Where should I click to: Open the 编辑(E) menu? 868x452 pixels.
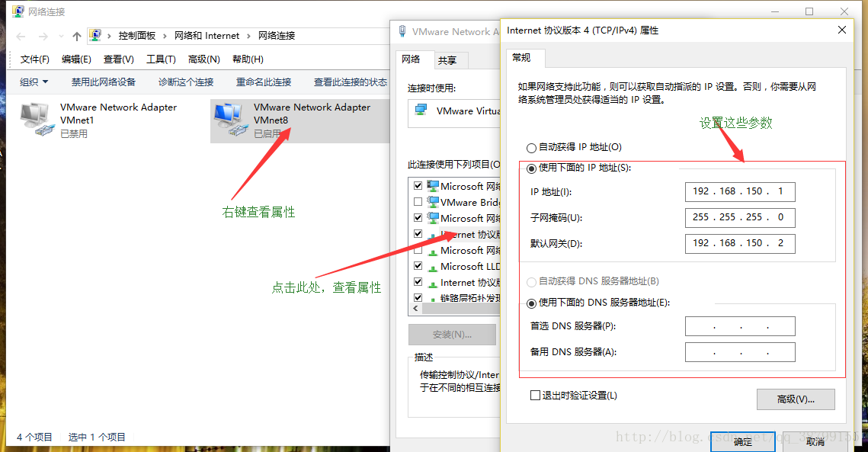click(76, 59)
